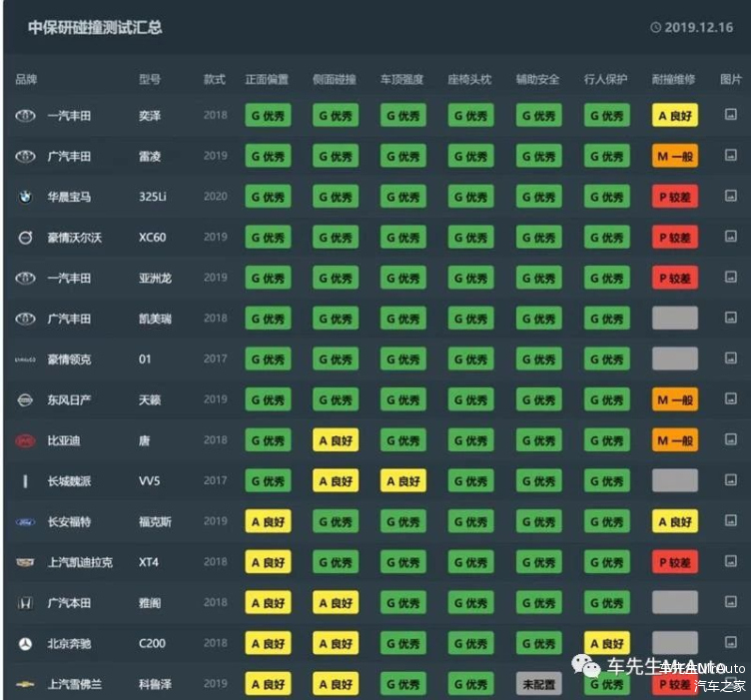Select the 耐撞维修 column header
Screen dimensions: 751x700
(x=673, y=79)
